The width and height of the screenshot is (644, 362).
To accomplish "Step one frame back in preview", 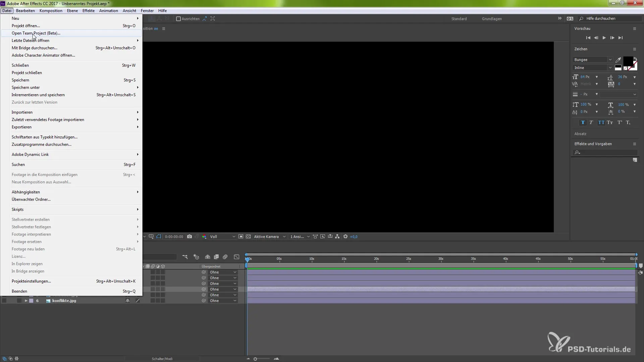I will point(596,38).
